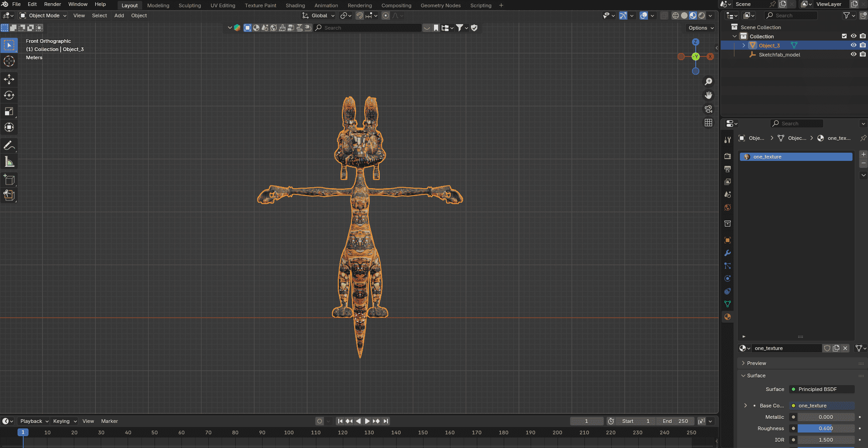This screenshot has height=448, width=868.
Task: Switch perspective/orthographic with grid icon
Action: click(708, 123)
